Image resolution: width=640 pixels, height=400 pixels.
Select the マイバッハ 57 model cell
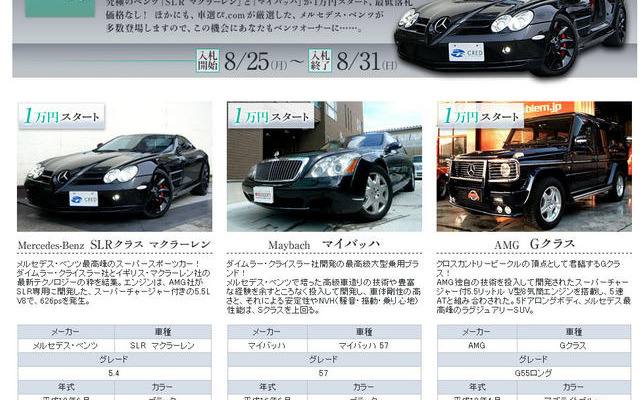pos(364,346)
